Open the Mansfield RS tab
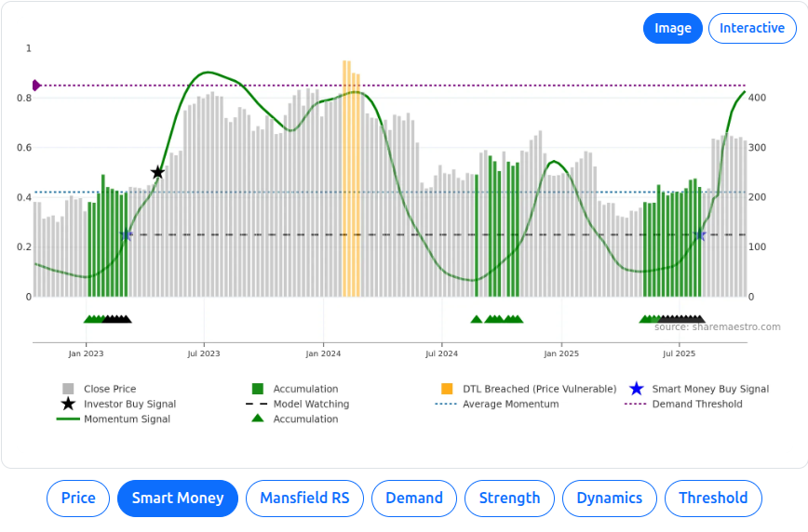Image resolution: width=808 pixels, height=532 pixels. [304, 498]
